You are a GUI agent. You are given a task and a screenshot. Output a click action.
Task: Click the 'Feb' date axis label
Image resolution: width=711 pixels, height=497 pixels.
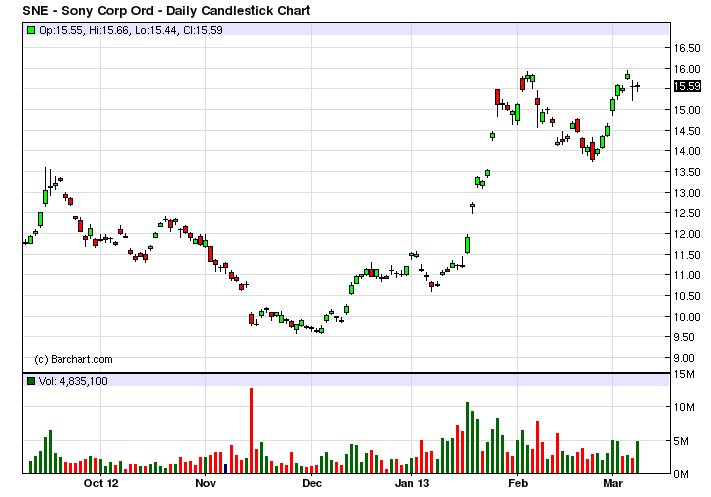[518, 483]
